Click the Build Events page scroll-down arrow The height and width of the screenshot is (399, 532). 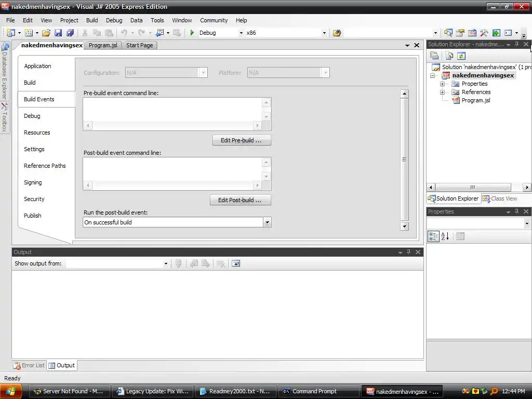coord(404,227)
